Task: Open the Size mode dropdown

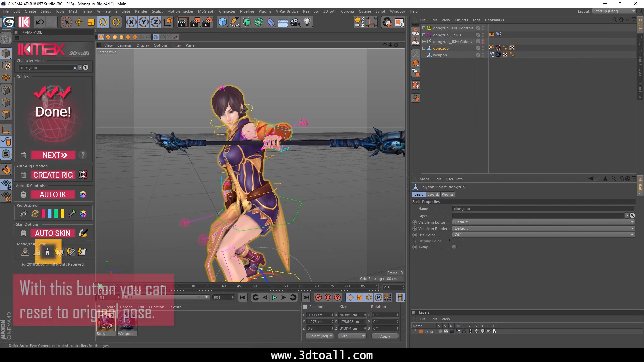Action: [x=352, y=336]
